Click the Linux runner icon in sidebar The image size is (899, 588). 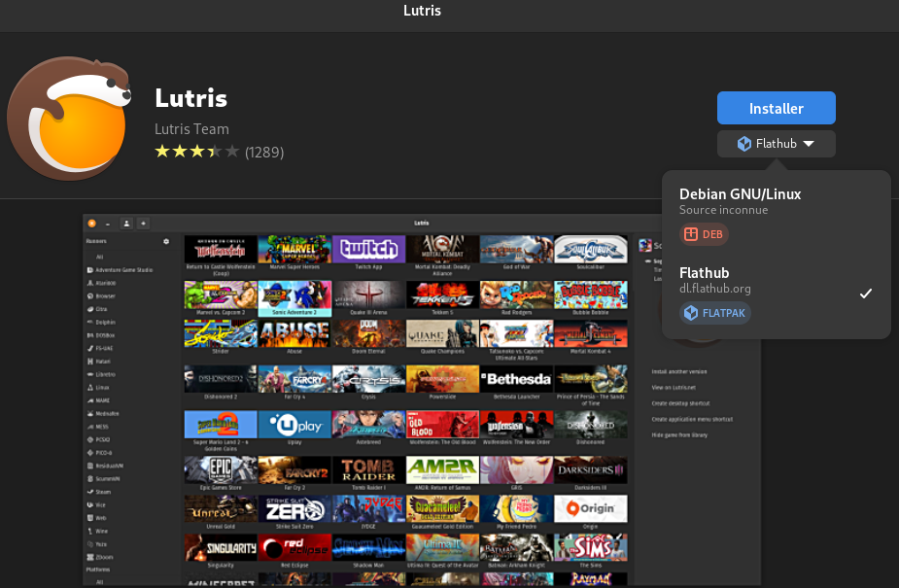click(90, 388)
